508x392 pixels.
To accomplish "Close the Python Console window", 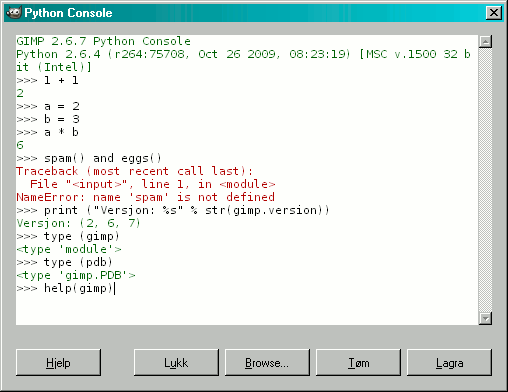I will point(494,13).
